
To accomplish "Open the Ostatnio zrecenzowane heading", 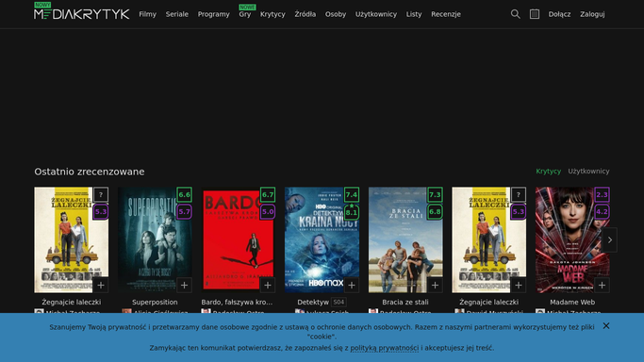I will tap(90, 172).
